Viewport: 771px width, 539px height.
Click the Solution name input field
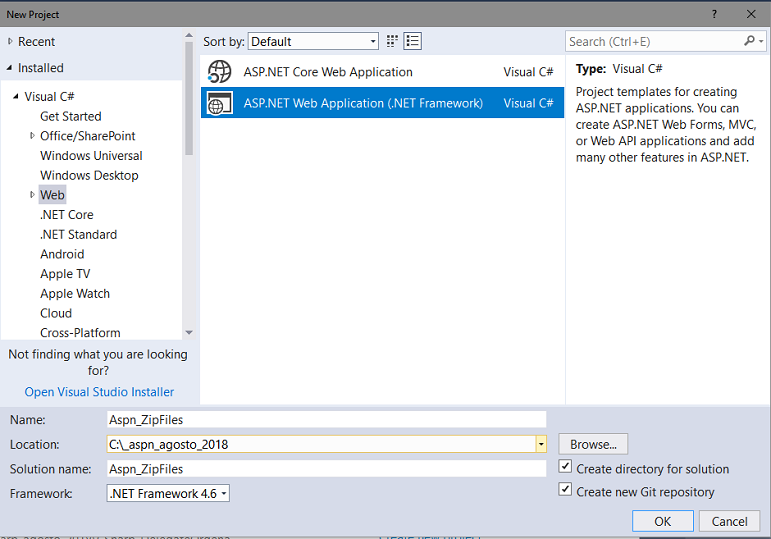[x=326, y=469]
